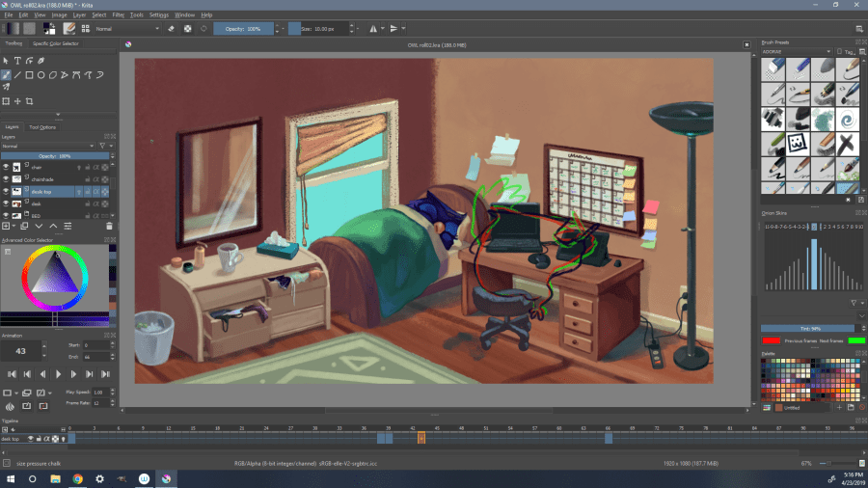The width and height of the screenshot is (868, 488).
Task: Choose the Ellipse shape tool
Action: [x=41, y=74]
